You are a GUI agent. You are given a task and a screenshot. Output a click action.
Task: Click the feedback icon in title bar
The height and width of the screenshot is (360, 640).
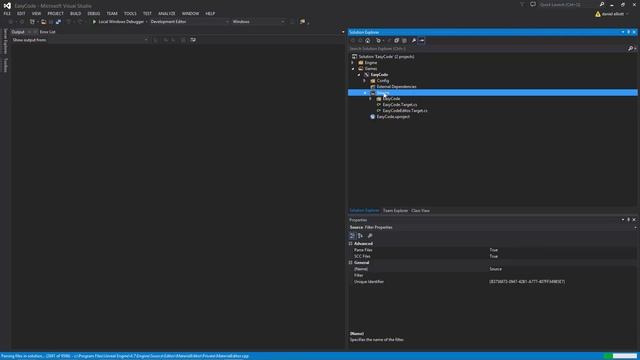(533, 4)
